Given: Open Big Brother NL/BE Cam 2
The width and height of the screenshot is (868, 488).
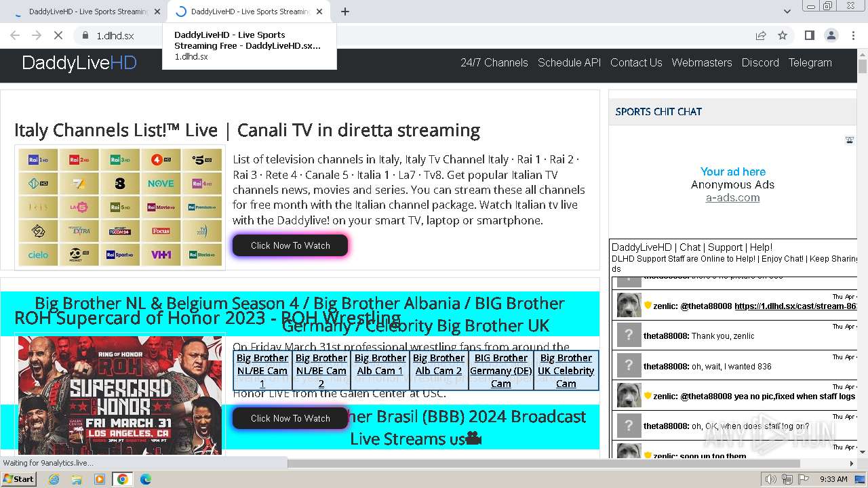Looking at the screenshot, I should [x=321, y=370].
